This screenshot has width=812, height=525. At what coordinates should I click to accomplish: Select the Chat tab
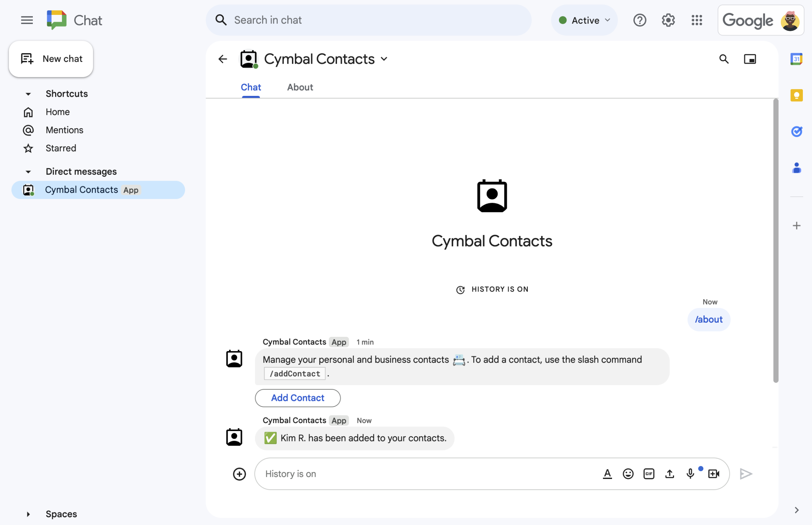(251, 86)
